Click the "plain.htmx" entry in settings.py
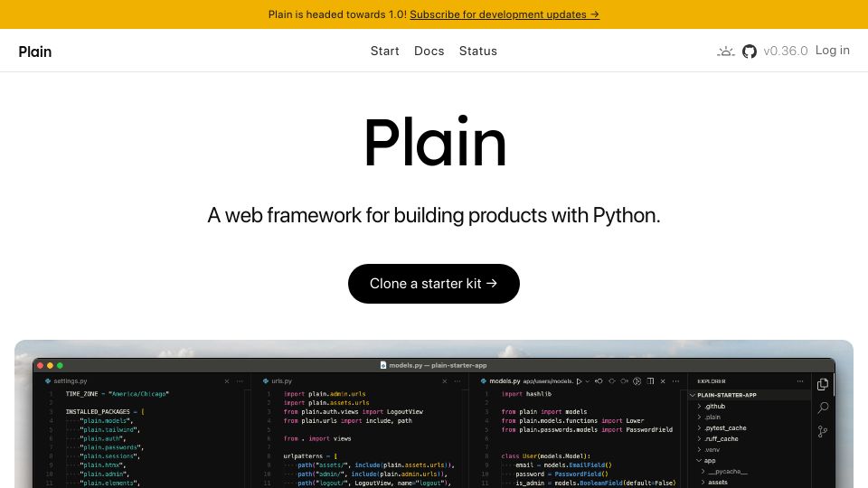Screen dimensions: 868x488 pyautogui.click(x=102, y=465)
